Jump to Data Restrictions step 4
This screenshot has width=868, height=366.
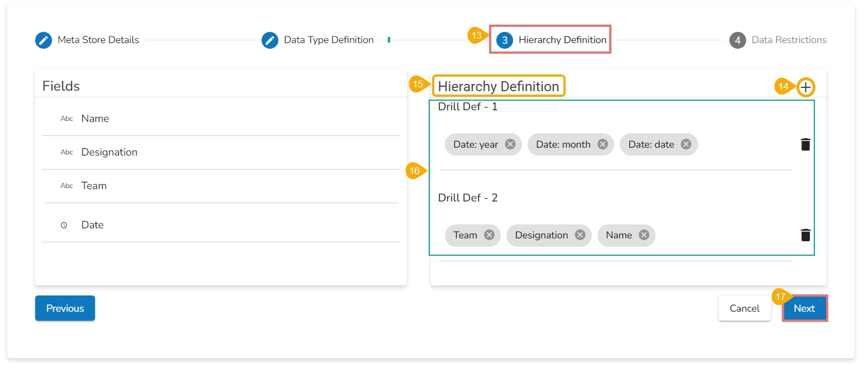click(778, 40)
